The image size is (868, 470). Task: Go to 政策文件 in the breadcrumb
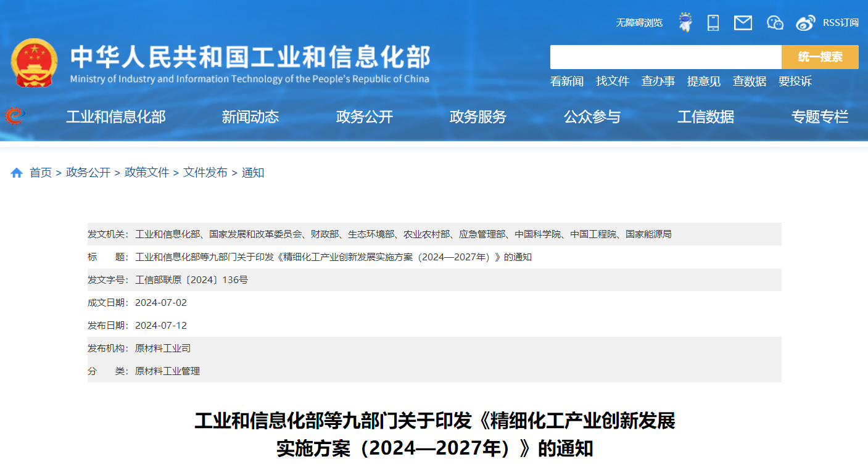147,173
